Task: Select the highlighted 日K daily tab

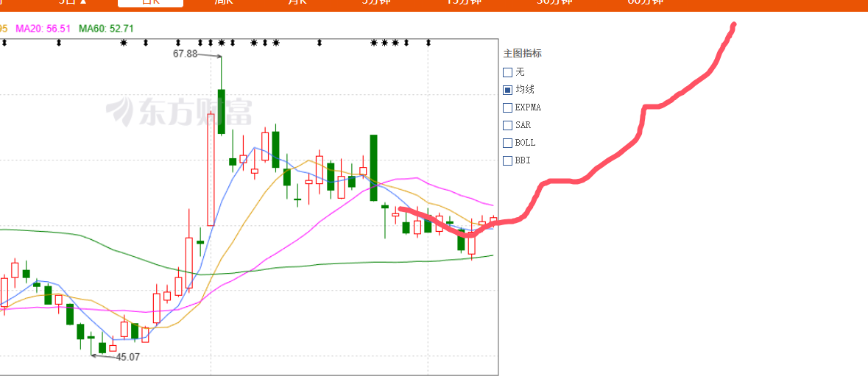Action: click(x=151, y=2)
